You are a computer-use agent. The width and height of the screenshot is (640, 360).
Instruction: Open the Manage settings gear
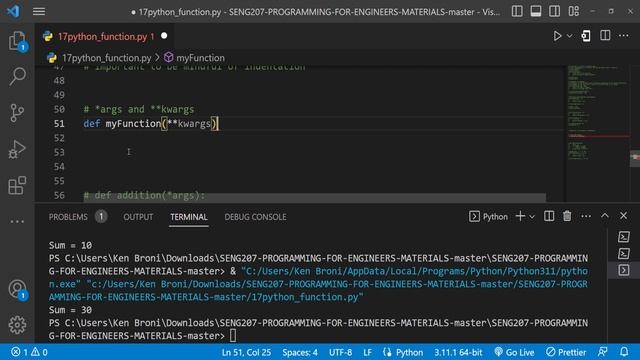17,325
